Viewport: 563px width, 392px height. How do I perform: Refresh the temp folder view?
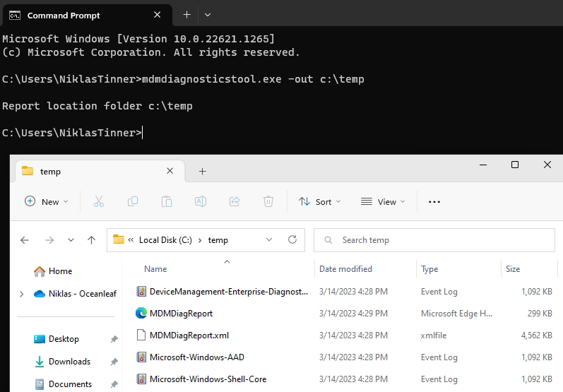coord(292,239)
